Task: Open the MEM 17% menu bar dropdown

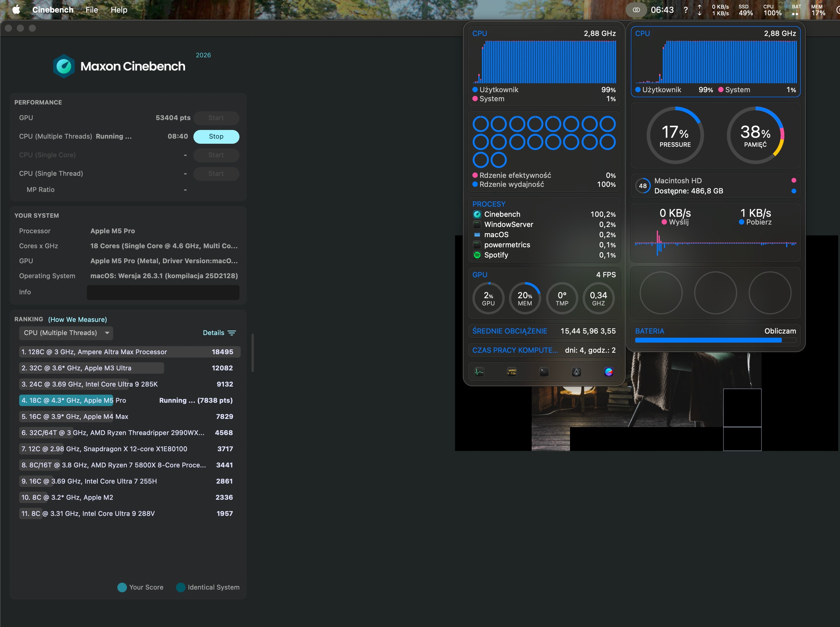Action: (x=818, y=10)
